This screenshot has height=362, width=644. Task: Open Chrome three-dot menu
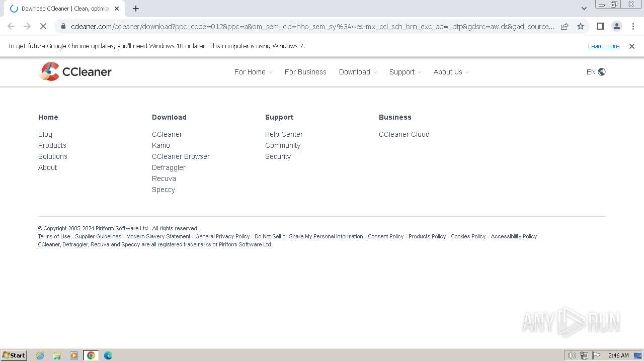pos(633,26)
